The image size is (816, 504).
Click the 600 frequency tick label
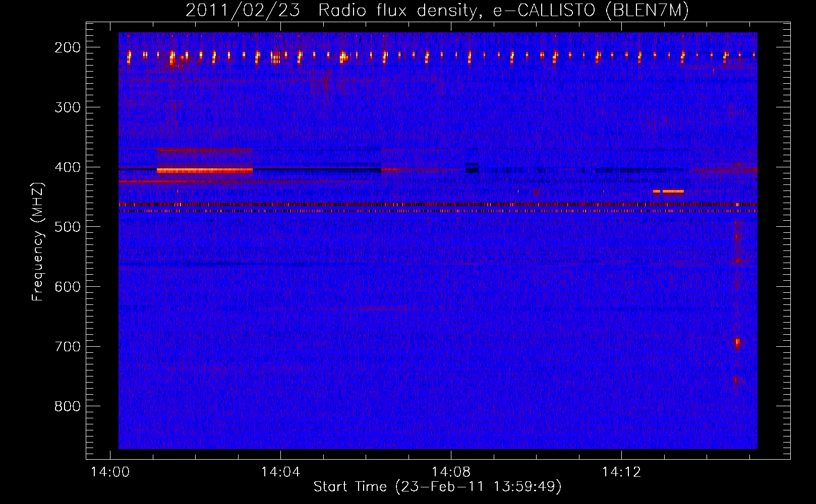(67, 287)
